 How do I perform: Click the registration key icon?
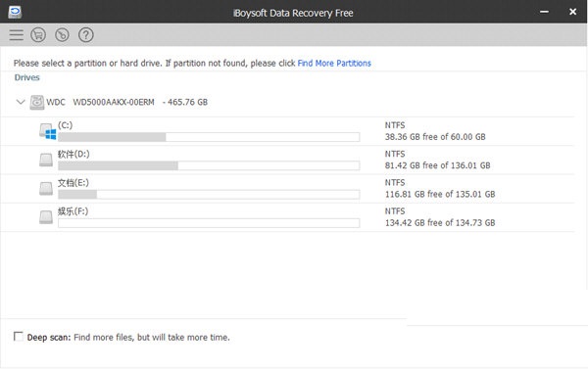(62, 35)
